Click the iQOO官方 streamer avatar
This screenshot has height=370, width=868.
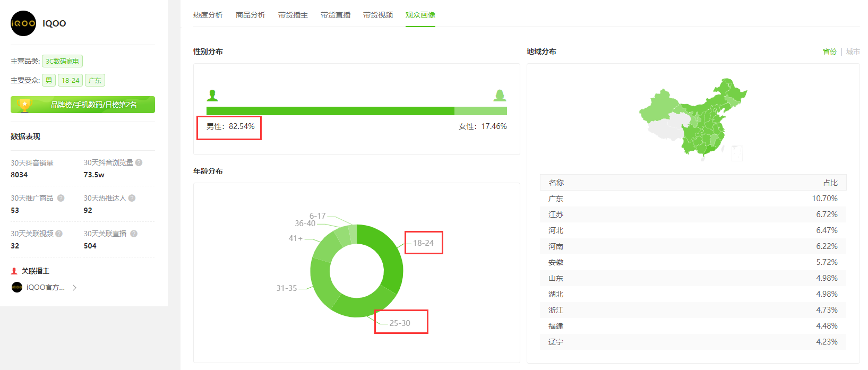(x=17, y=287)
